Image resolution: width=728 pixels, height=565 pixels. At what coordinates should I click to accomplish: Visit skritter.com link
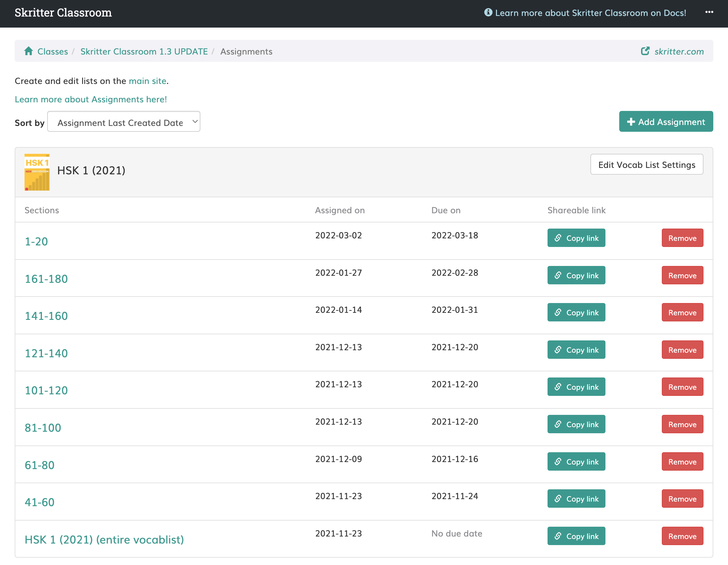(679, 51)
